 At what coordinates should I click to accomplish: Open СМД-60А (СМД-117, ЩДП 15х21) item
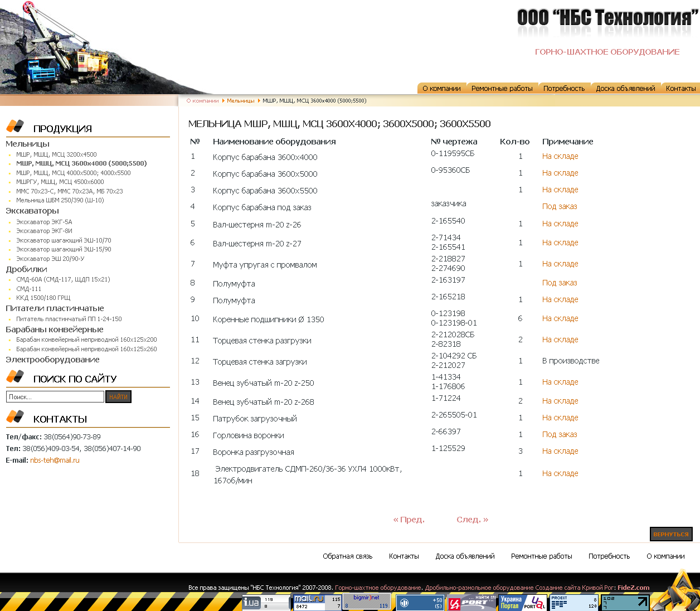coord(63,279)
